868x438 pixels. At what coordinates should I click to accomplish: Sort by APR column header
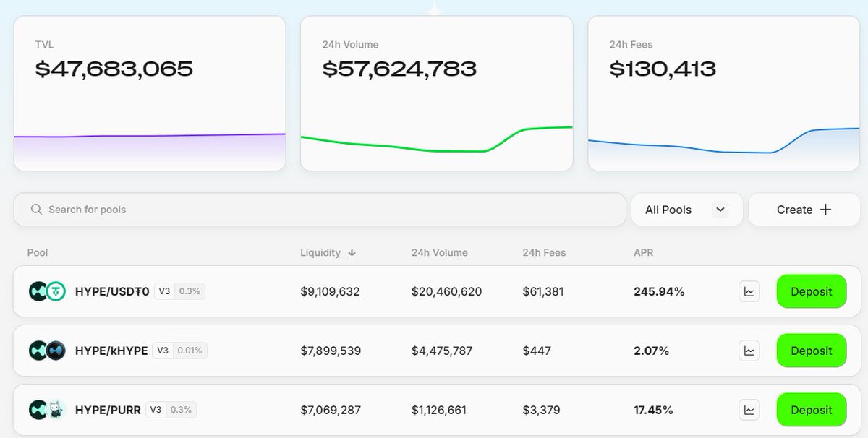point(644,253)
